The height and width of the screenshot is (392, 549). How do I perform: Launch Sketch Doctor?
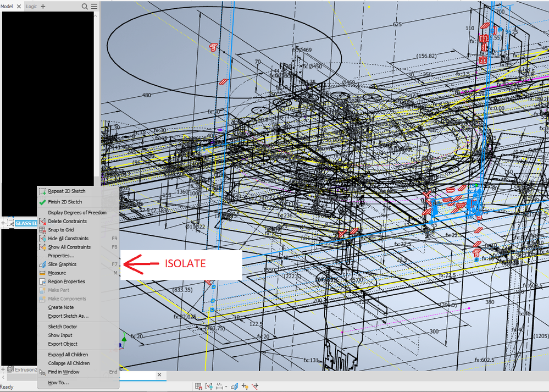78,327
